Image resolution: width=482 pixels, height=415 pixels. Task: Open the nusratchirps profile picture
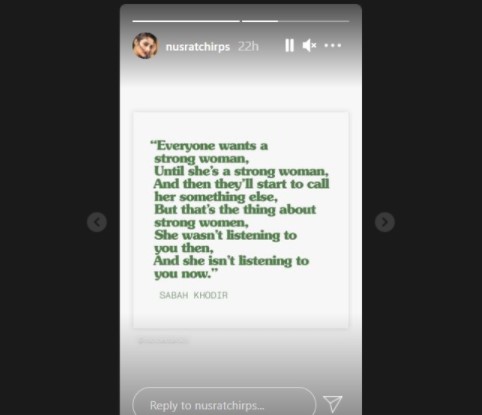click(145, 46)
